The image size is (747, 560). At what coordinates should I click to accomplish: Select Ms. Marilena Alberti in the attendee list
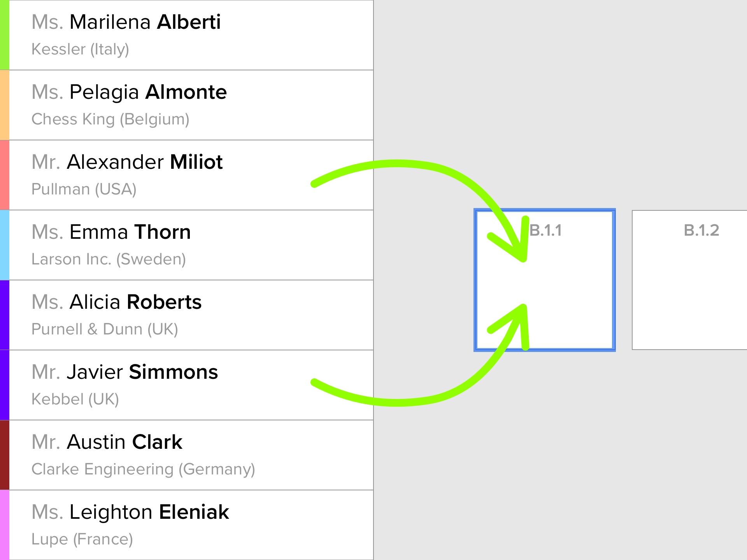click(126, 22)
